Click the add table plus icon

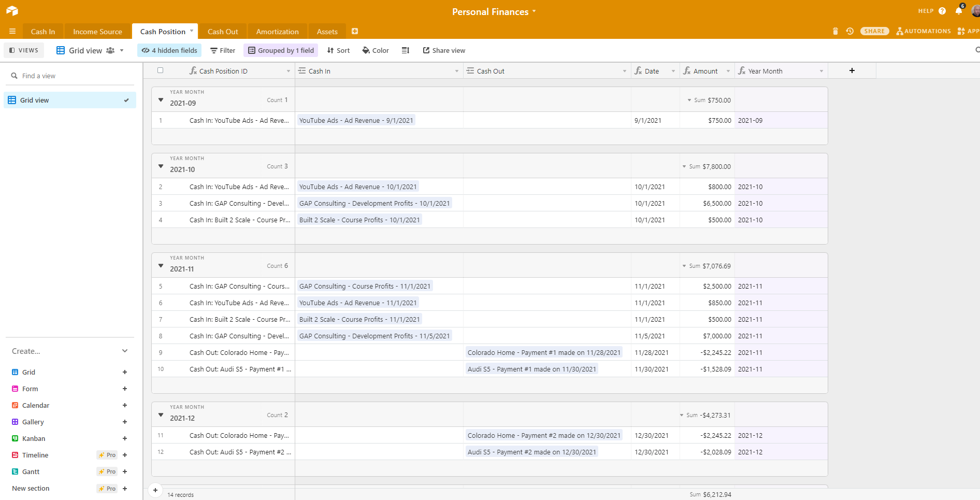click(355, 31)
